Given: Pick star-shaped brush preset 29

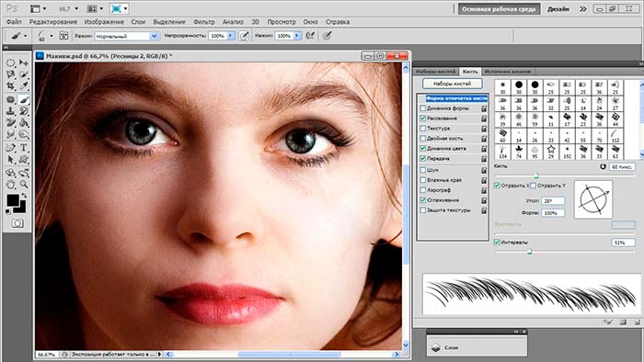Looking at the screenshot, I should click(x=551, y=151).
